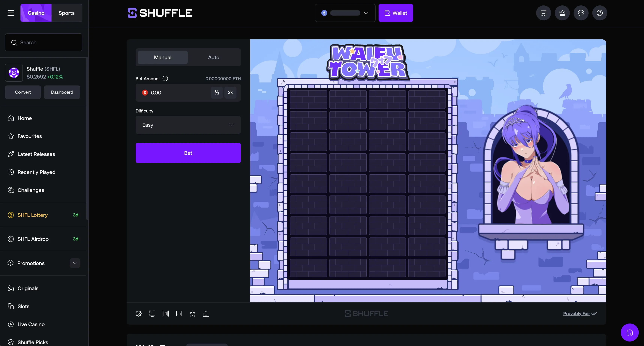Click the Bet Amount info icon
Viewport: 644px width, 346px height.
click(165, 79)
